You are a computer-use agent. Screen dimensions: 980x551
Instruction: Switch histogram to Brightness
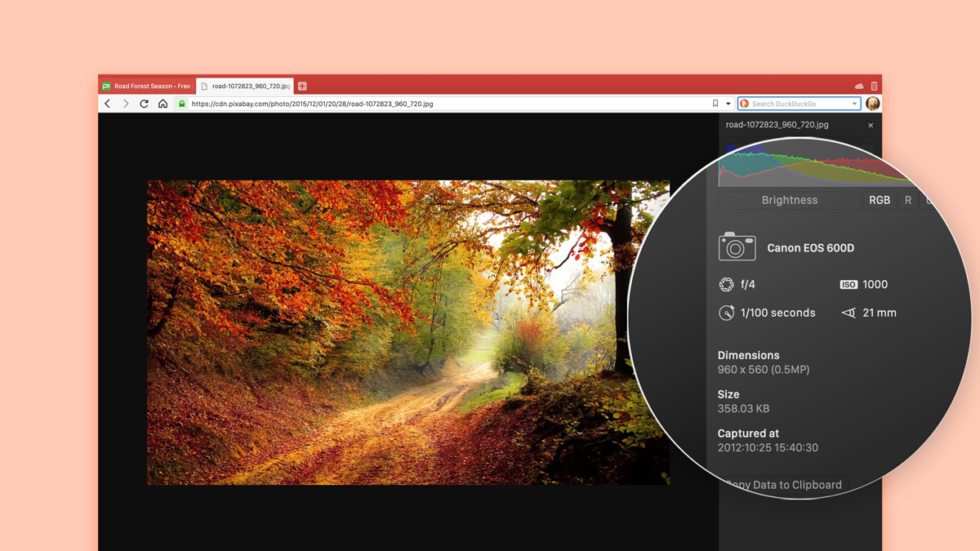click(x=789, y=200)
